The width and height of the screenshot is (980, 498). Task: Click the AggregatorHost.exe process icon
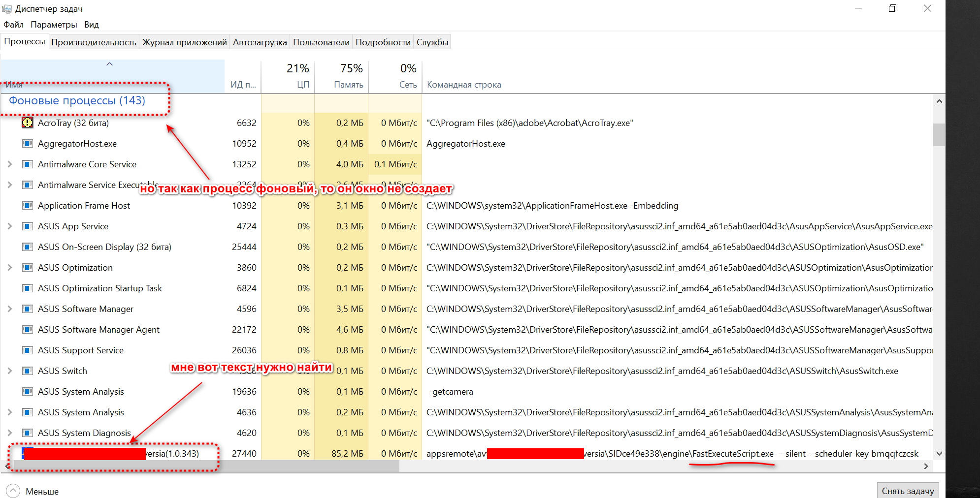click(x=28, y=144)
